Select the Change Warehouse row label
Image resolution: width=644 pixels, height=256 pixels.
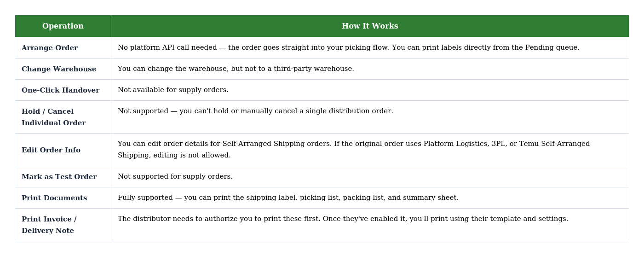click(59, 69)
